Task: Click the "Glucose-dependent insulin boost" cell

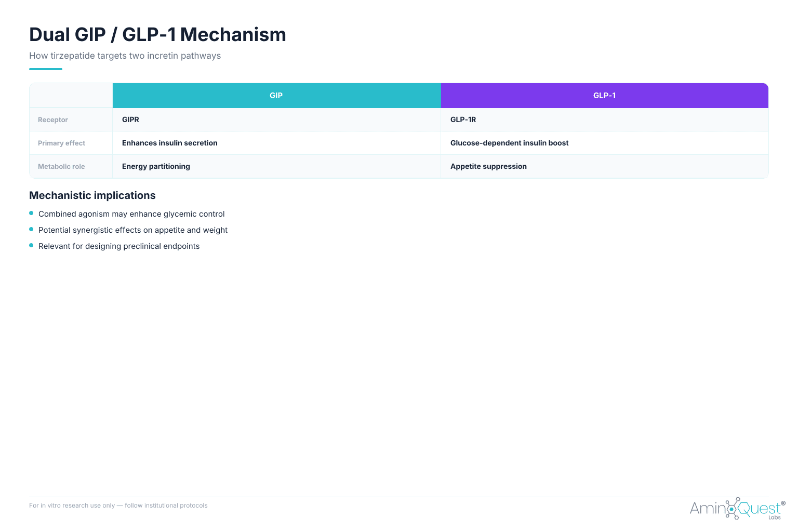Action: click(605, 143)
